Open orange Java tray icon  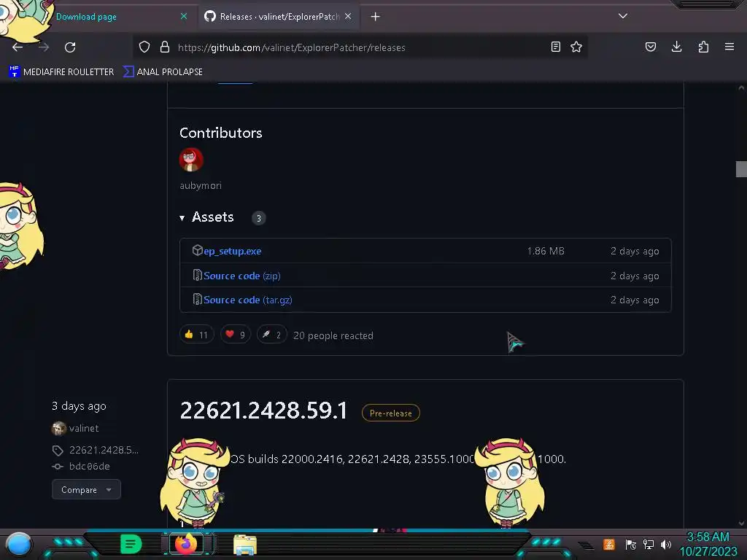tap(609, 544)
